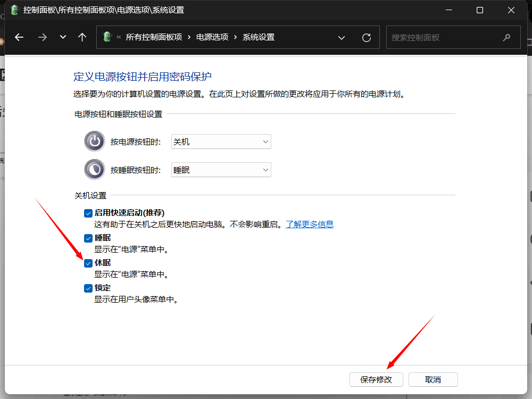Uncheck the 睡眠 checkbox
Image resolution: width=532 pixels, height=399 pixels.
(x=88, y=238)
